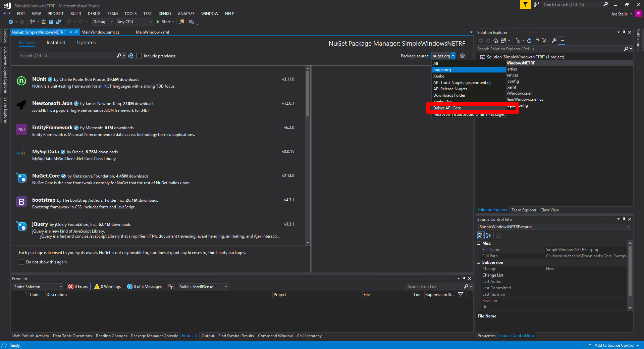Click the New Project toolbar icon
The image size is (644, 349).
32,22
